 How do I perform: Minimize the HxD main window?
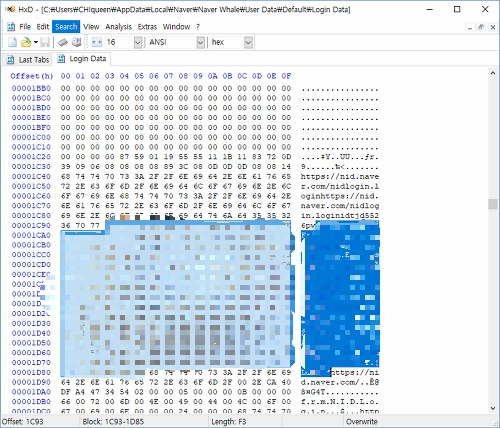point(430,9)
